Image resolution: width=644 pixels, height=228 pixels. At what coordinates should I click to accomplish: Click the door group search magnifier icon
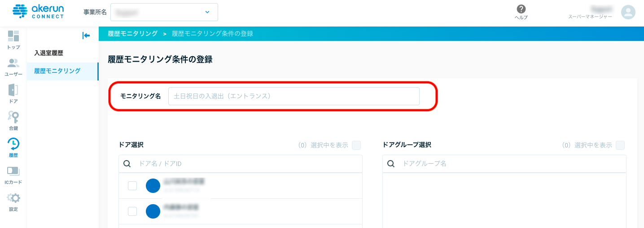coord(391,164)
